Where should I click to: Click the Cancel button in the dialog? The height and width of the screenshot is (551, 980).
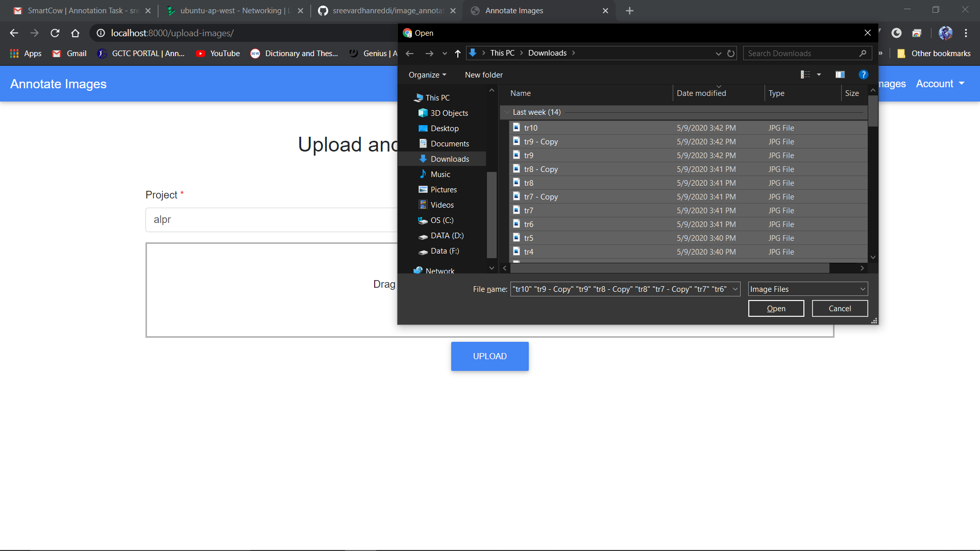(x=840, y=309)
